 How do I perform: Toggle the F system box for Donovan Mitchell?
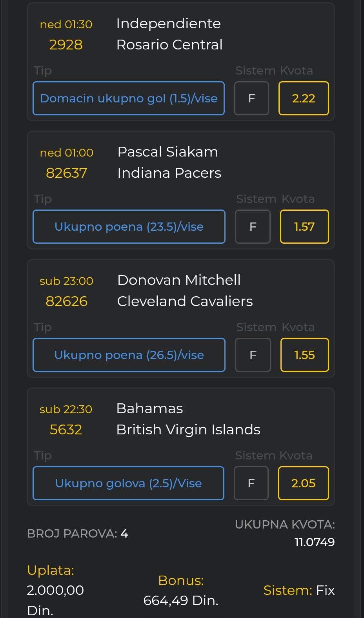coord(253,355)
